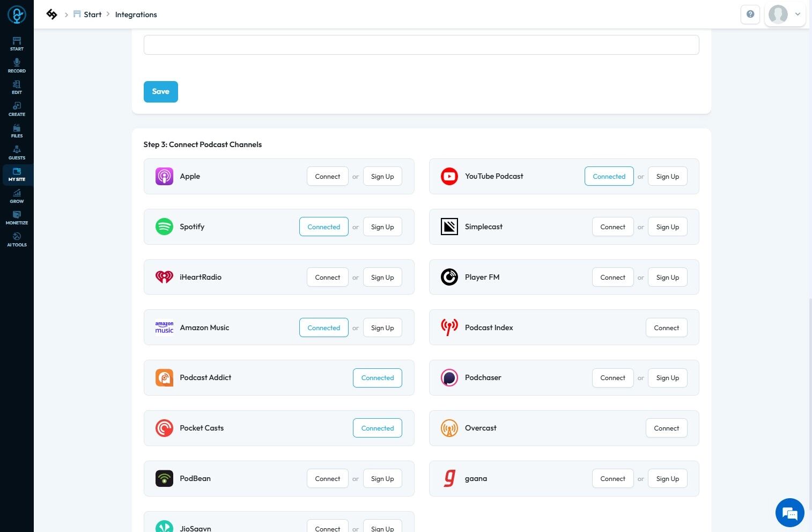Click the Overcast channel icon
The width and height of the screenshot is (812, 532).
[x=449, y=428]
